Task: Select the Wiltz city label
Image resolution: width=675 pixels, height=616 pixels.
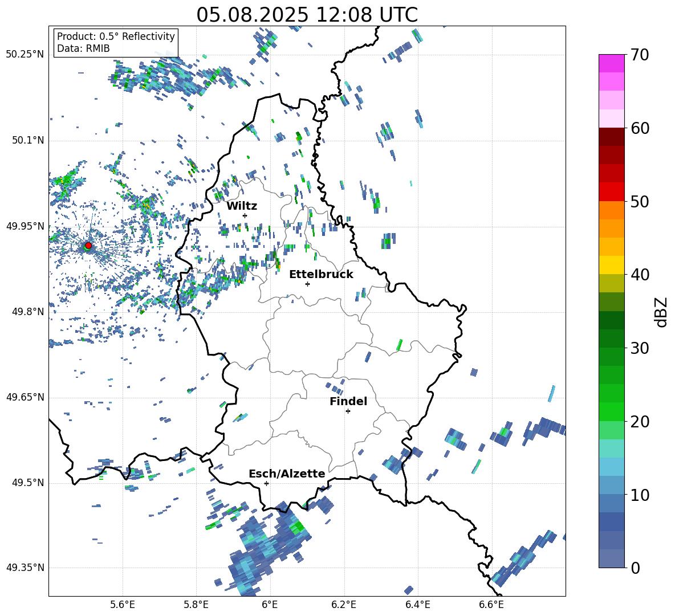Action: pyautogui.click(x=242, y=206)
